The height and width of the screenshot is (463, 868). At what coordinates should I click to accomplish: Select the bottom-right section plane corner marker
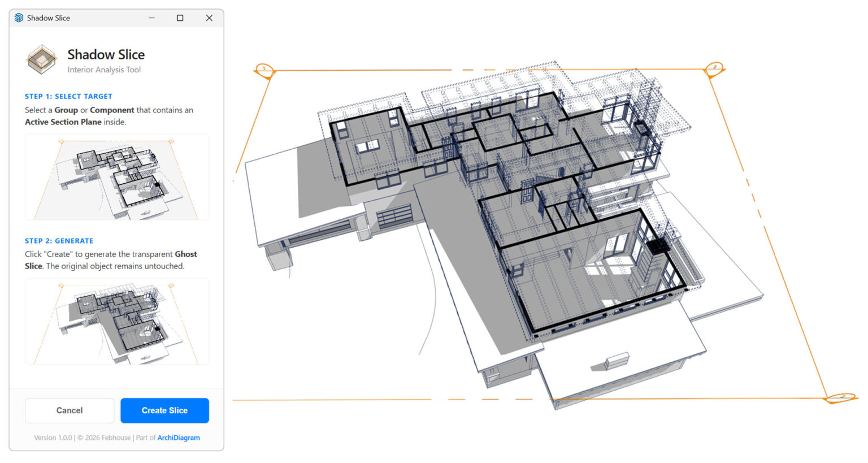pos(840,398)
